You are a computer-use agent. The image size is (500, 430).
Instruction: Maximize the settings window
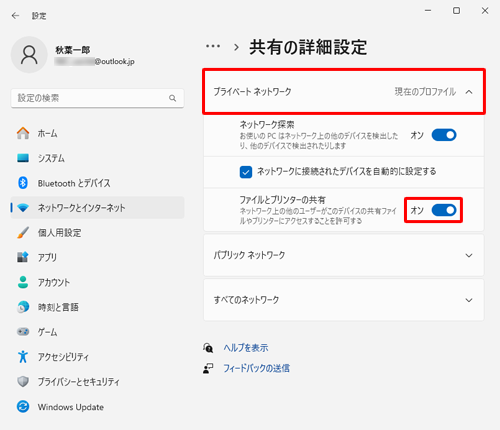456,11
